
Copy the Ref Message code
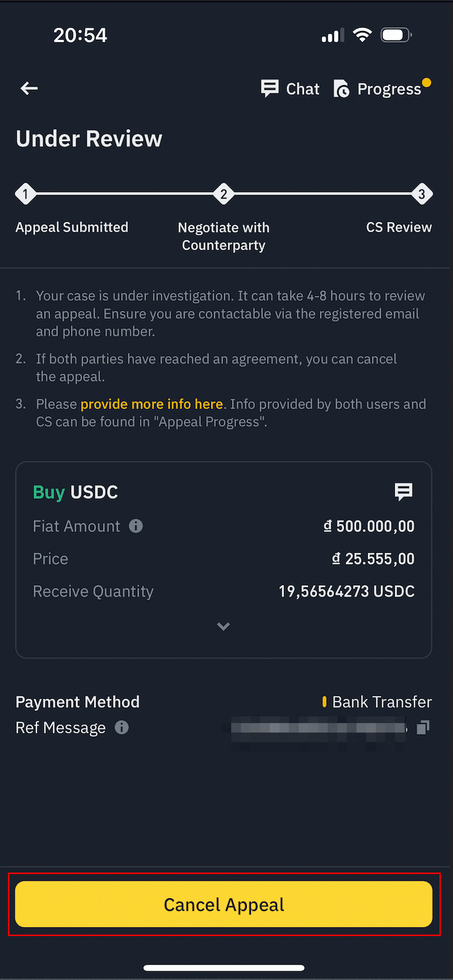pos(423,727)
